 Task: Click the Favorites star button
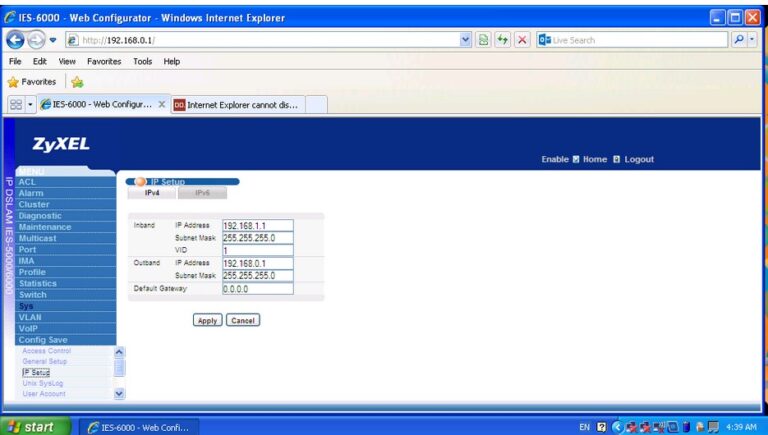click(32, 82)
